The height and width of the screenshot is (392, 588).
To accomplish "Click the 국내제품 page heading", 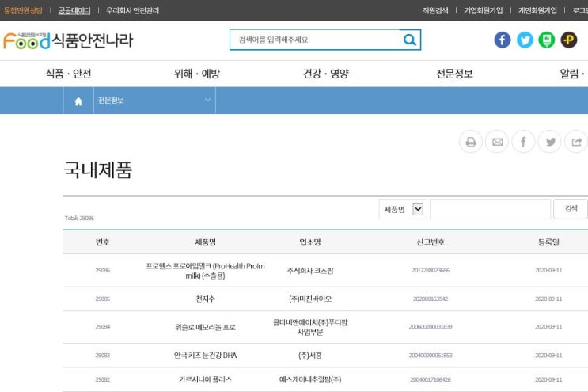I will point(98,170).
